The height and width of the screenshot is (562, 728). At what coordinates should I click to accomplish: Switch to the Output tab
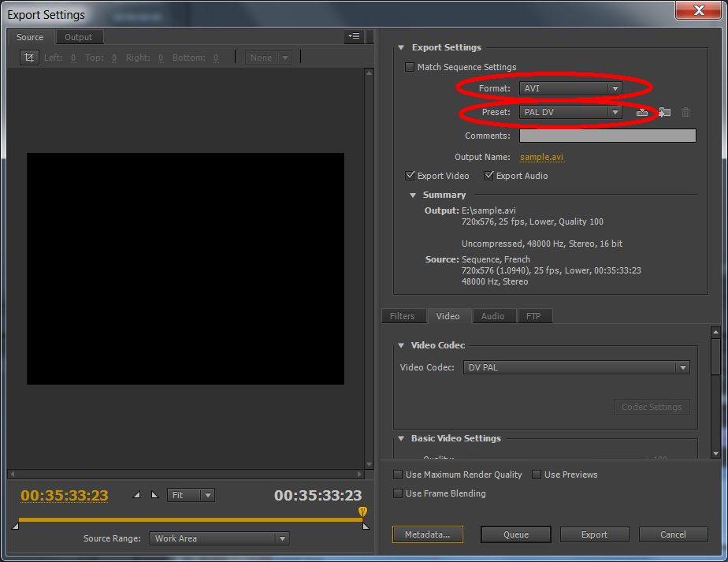click(79, 37)
